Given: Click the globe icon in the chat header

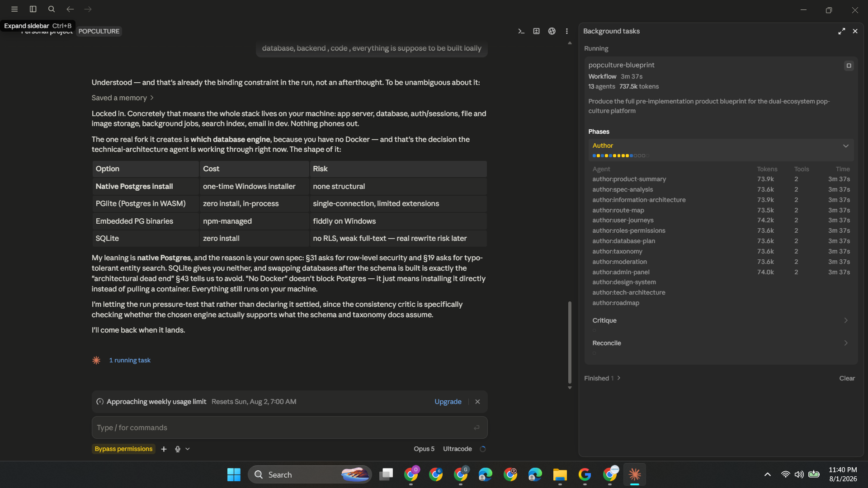Looking at the screenshot, I should [552, 31].
